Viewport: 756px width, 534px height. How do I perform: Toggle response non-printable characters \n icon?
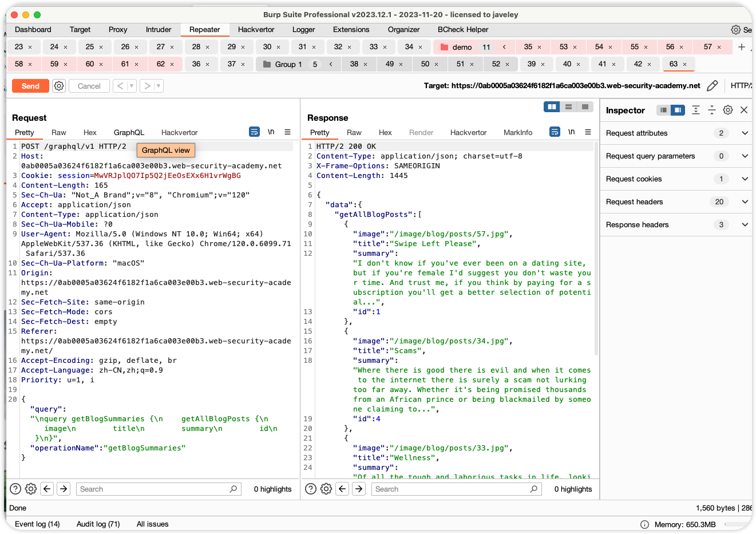[x=571, y=132]
